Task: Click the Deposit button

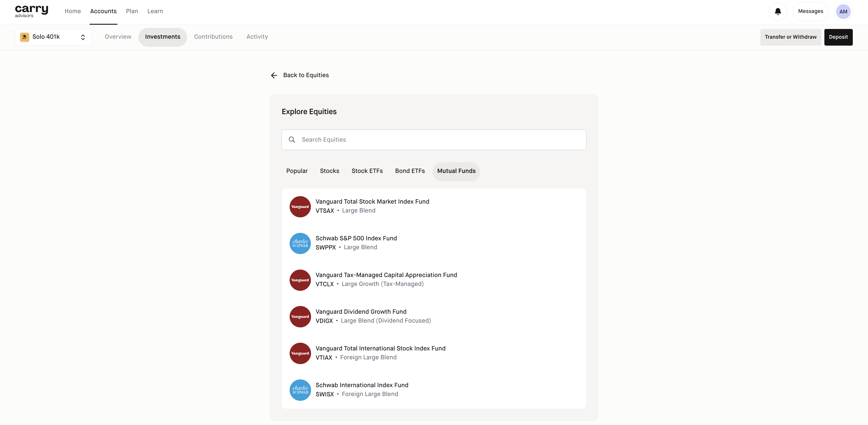Action: 838,37
